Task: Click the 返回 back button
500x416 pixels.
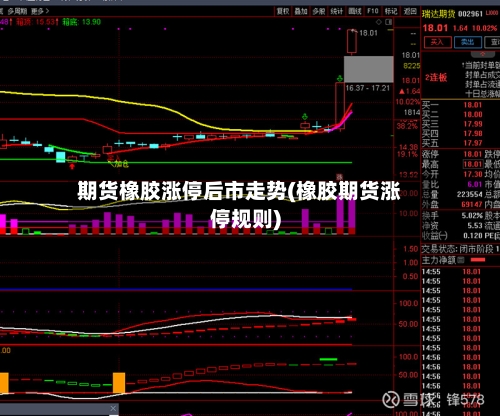Action: tap(410, 11)
